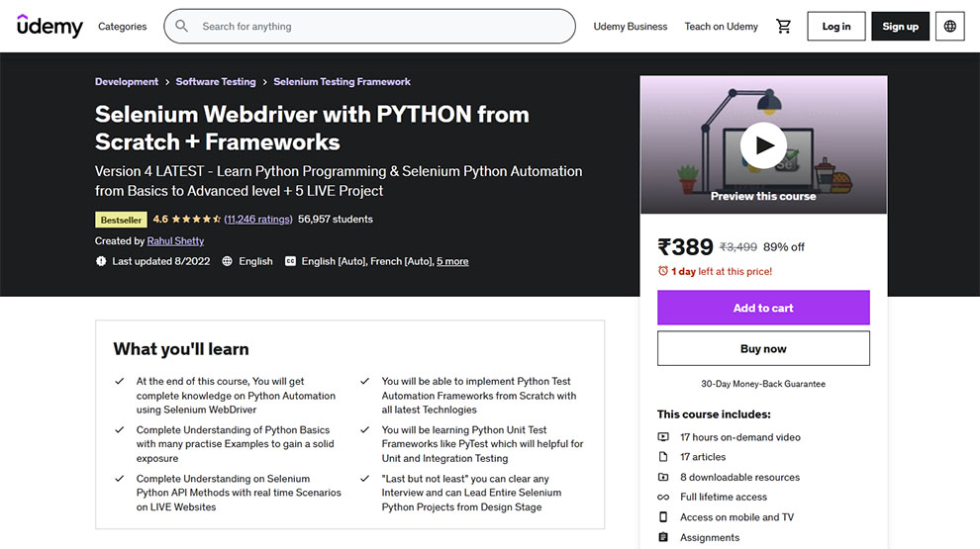Click the Sign up button
980x549 pixels.
(900, 27)
